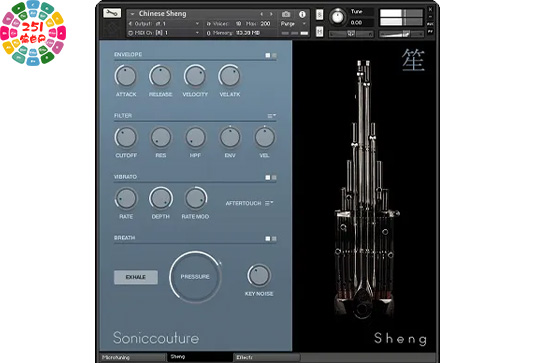Click the RES filter knob
This screenshot has width=535, height=363.
click(161, 137)
